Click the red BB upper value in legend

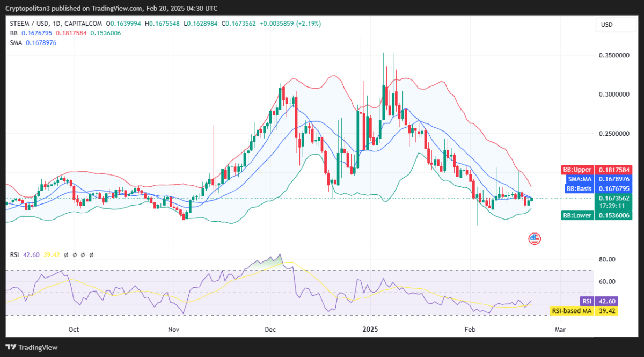(71, 33)
